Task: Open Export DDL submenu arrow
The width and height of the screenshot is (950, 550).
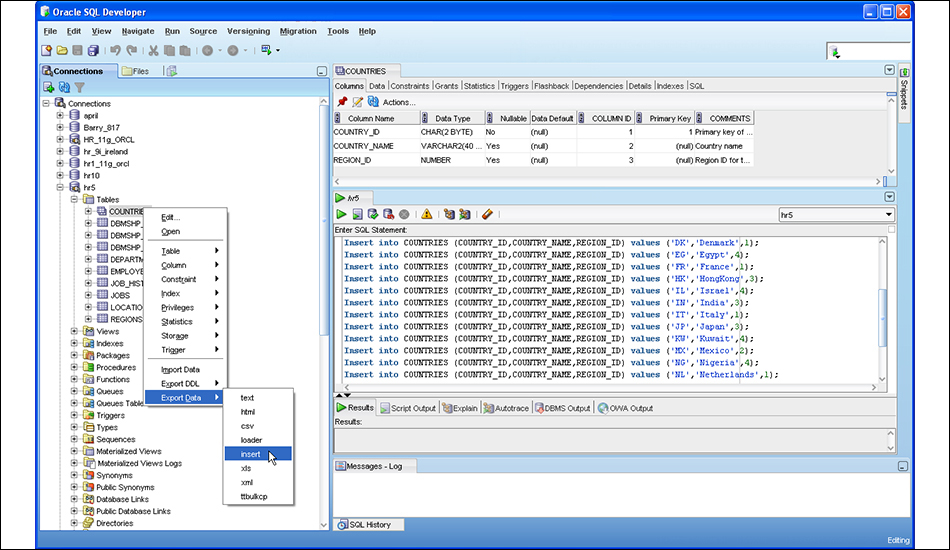Action: pyautogui.click(x=216, y=383)
